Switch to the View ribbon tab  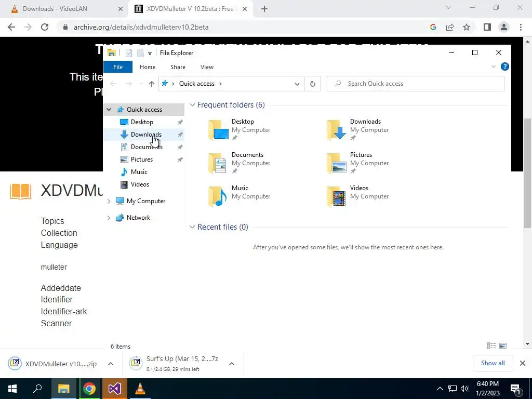pos(207,67)
